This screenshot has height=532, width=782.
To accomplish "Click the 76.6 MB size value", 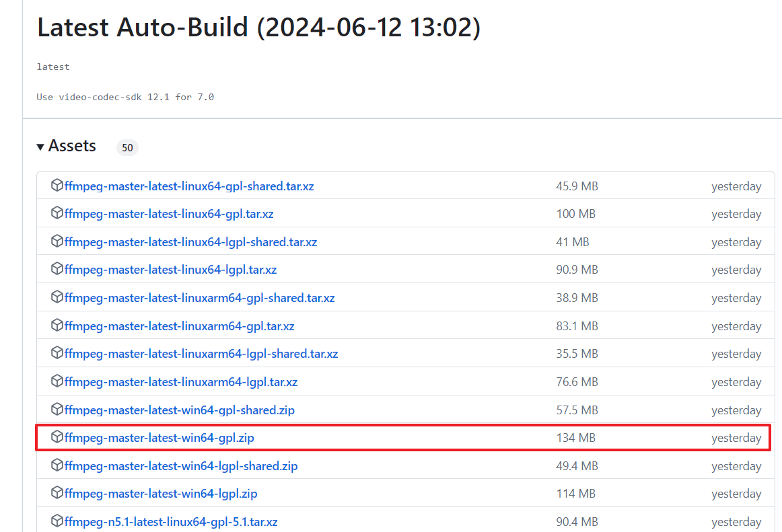I will 577,382.
